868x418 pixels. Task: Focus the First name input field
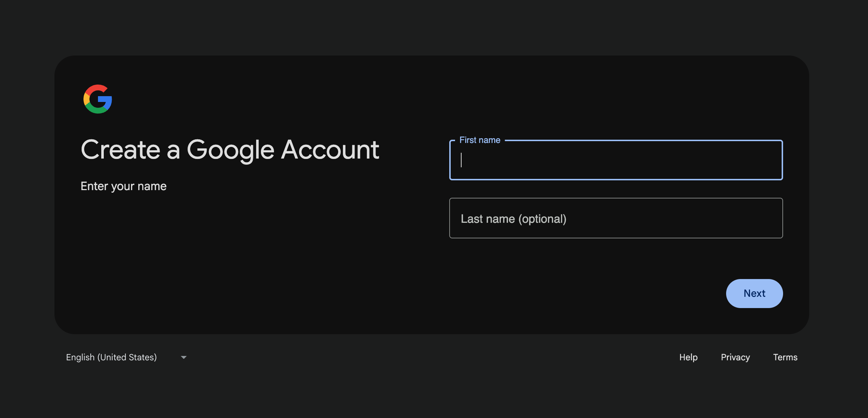(x=616, y=160)
